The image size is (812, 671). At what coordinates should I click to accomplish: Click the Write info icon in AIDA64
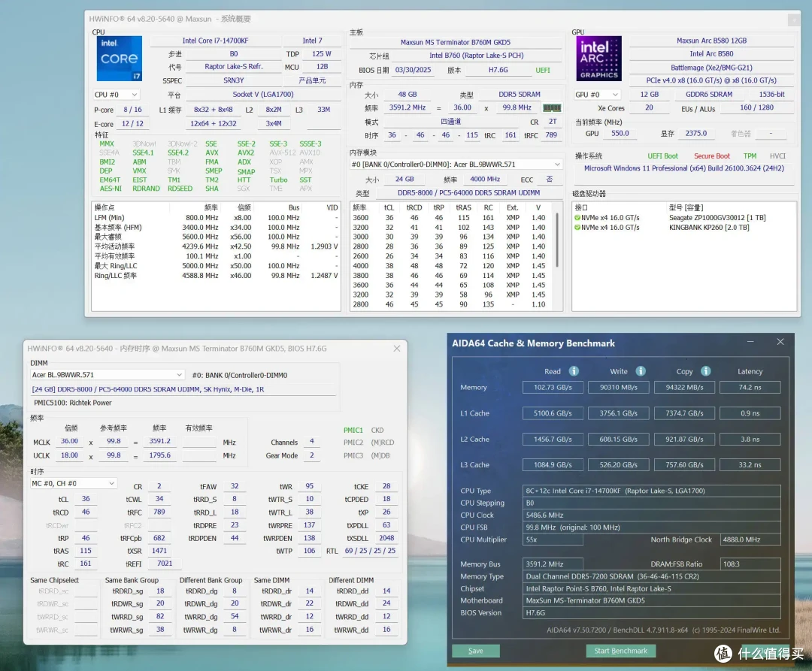click(x=641, y=371)
